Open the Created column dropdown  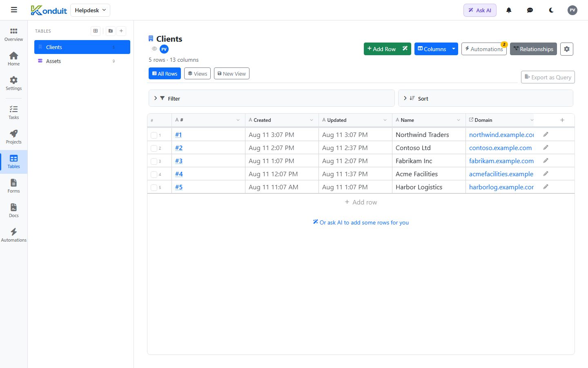[312, 120]
